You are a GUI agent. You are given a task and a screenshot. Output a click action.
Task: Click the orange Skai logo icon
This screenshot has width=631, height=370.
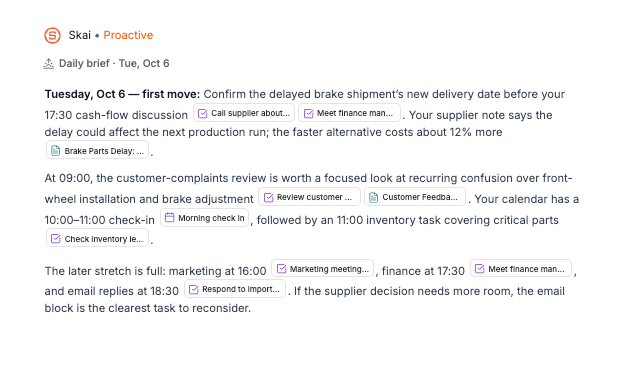tap(52, 35)
